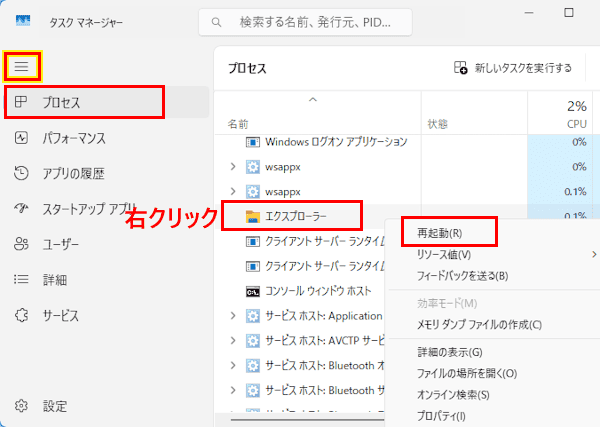Viewport: 600px width, 427px height.
Task: Select the スタートアップ アプリ sidebar icon
Action: pos(22,209)
